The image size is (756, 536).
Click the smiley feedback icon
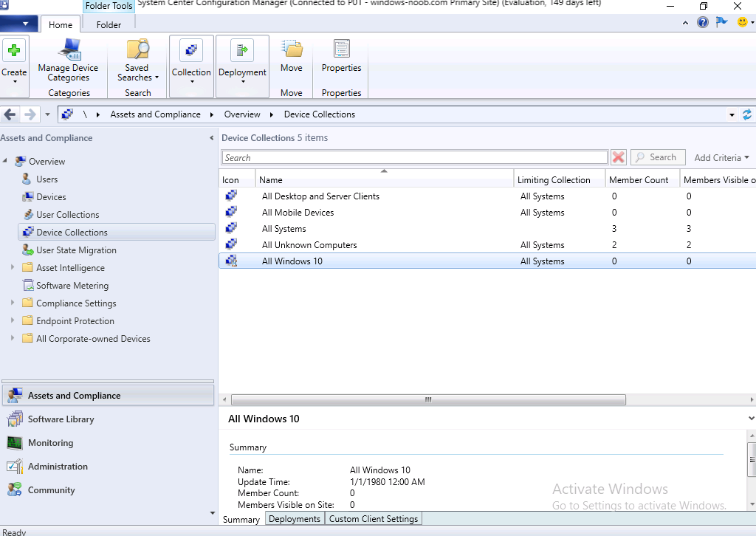click(x=743, y=22)
